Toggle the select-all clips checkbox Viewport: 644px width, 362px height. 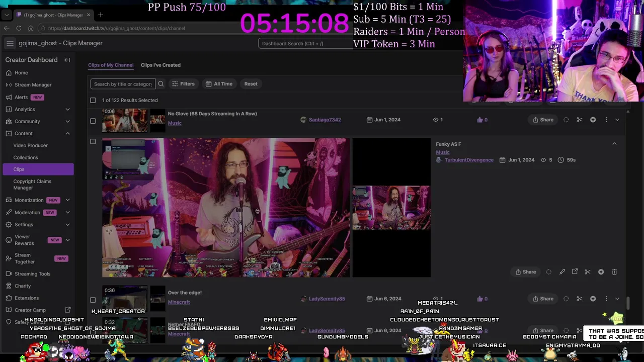(x=93, y=100)
